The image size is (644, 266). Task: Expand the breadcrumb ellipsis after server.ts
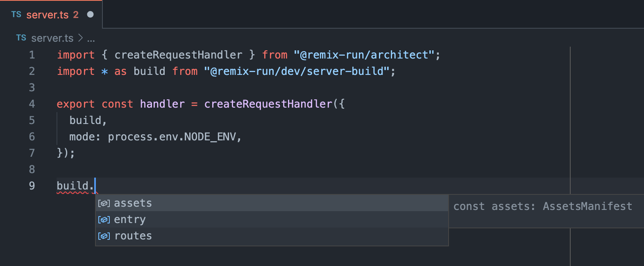(x=91, y=38)
